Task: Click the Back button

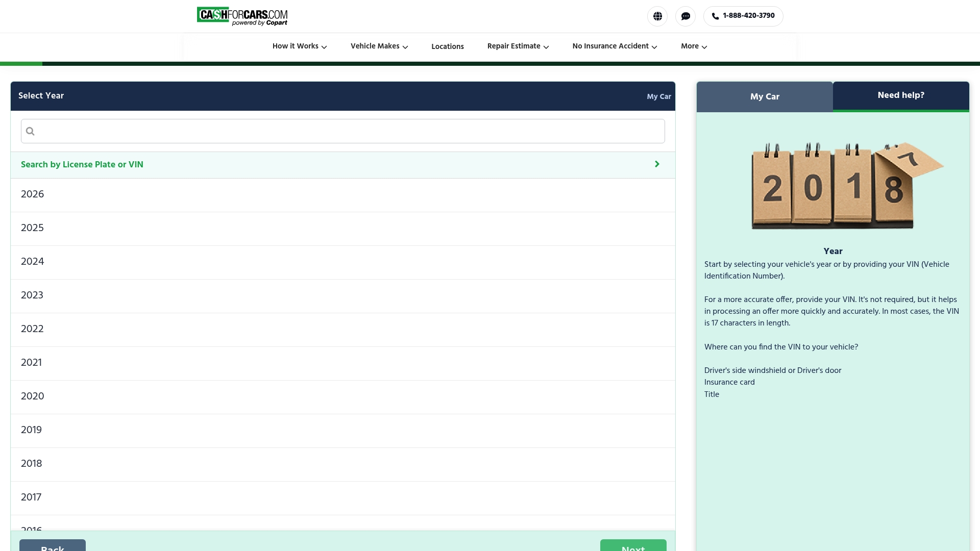Action: pos(53,545)
